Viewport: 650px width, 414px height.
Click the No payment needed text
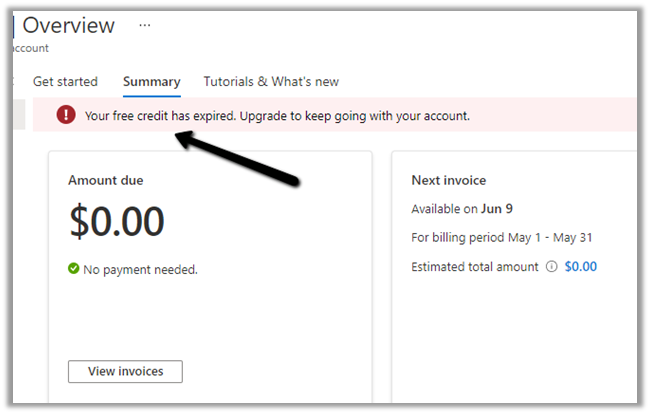[x=140, y=269]
